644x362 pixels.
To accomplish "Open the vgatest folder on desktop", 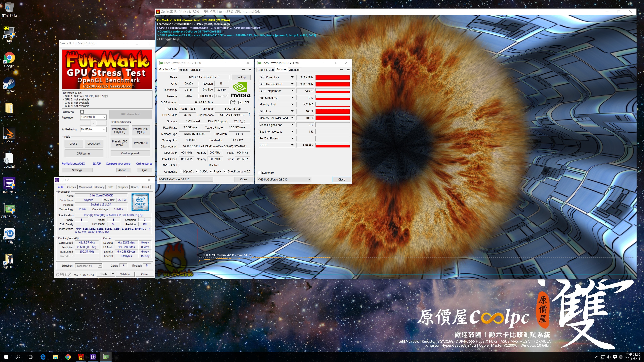I will click(9, 110).
